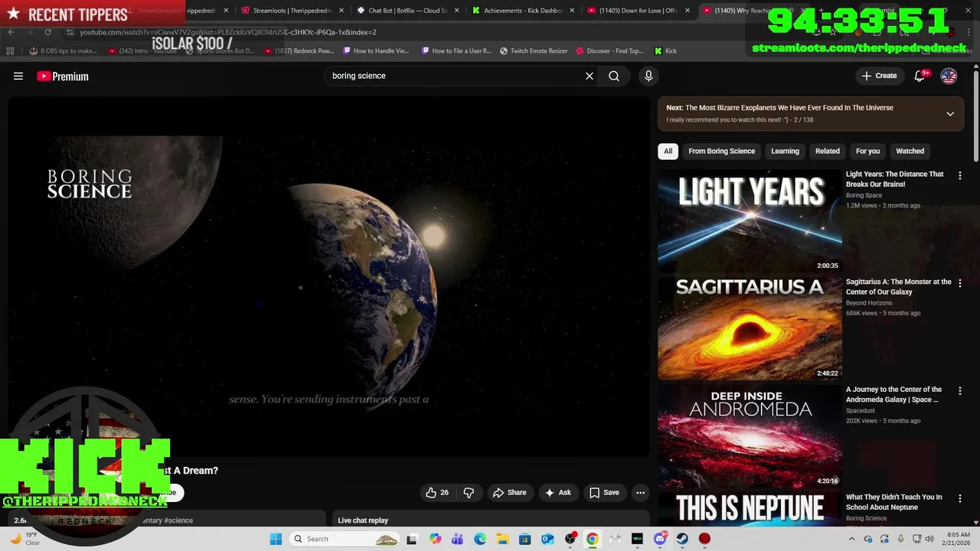The height and width of the screenshot is (551, 980).
Task: Select the For you filter chip
Action: [867, 151]
